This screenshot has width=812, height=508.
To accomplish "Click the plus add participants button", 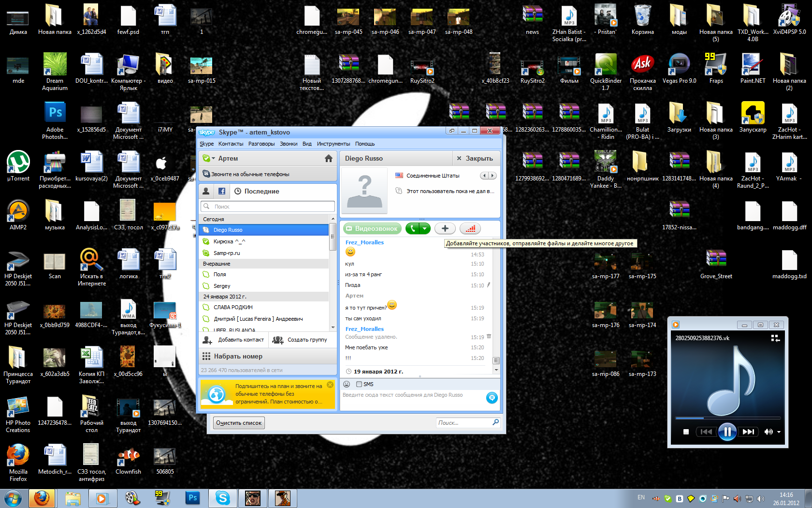I will [x=445, y=228].
